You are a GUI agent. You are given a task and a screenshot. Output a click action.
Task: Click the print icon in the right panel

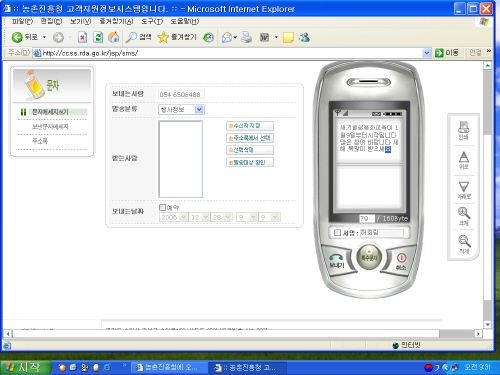463,130
